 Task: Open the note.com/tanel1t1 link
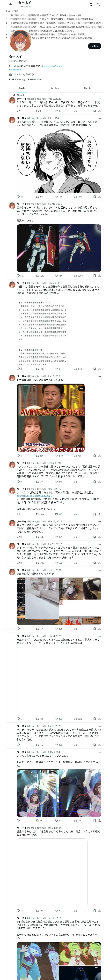(54, 66)
